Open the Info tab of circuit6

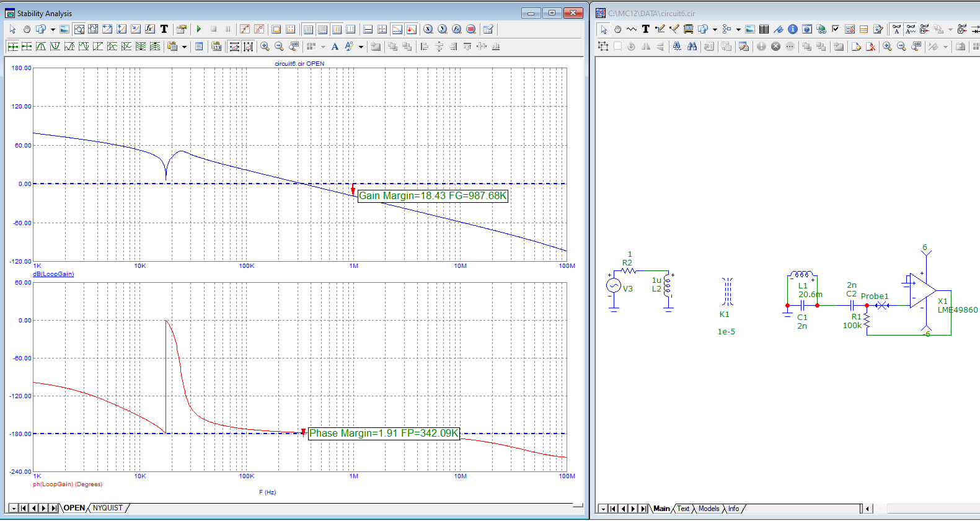734,509
